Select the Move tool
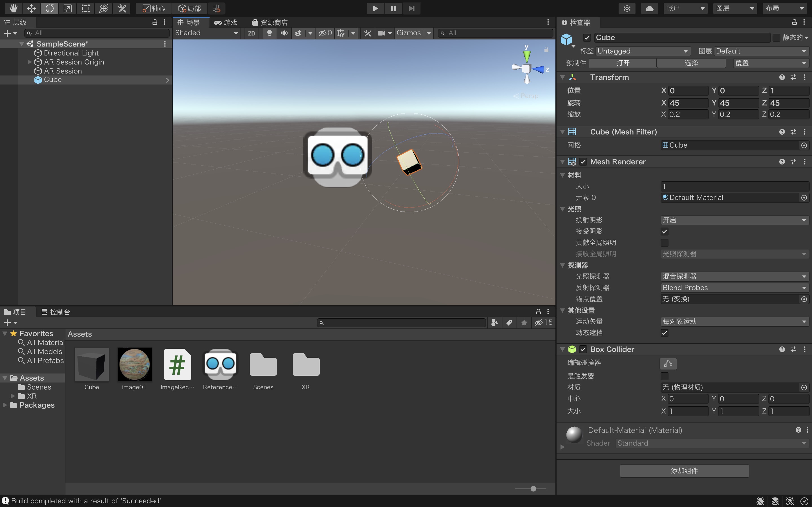812x507 pixels. pos(31,8)
